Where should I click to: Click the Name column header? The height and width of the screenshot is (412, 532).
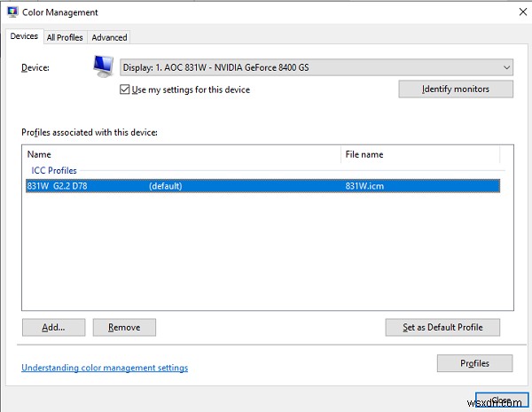184,154
